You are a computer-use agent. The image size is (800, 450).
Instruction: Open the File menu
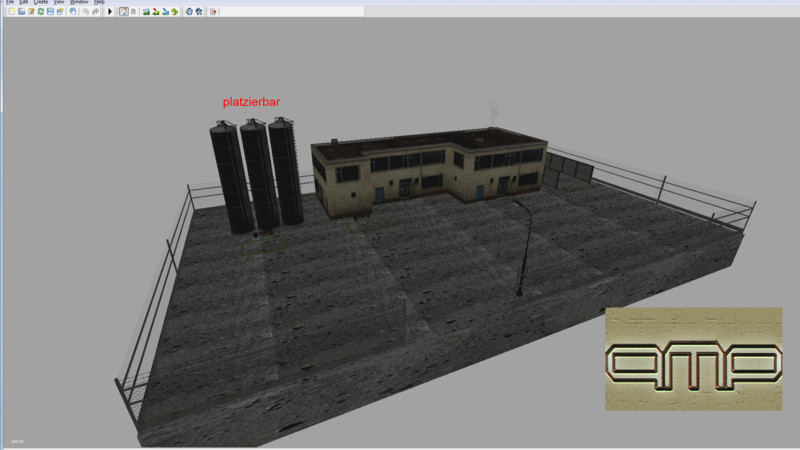[x=10, y=3]
